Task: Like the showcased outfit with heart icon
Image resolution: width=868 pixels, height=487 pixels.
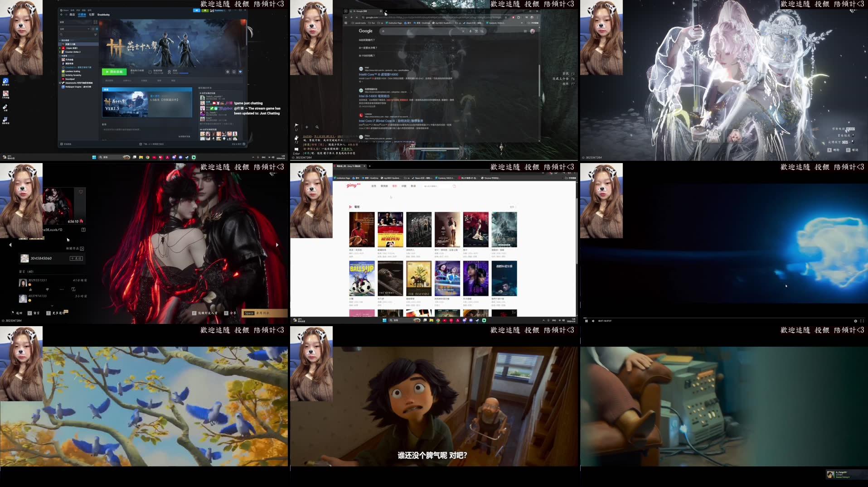Action: pos(81,192)
